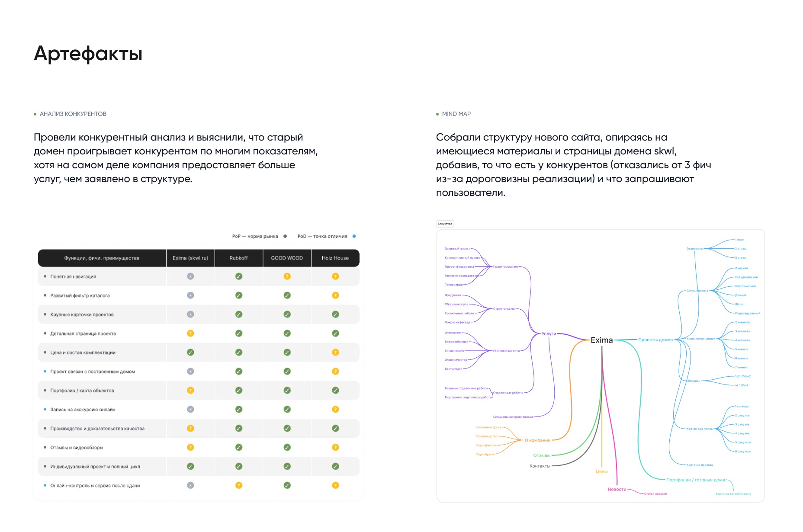Select the GOOD WOOD column header

tap(287, 258)
